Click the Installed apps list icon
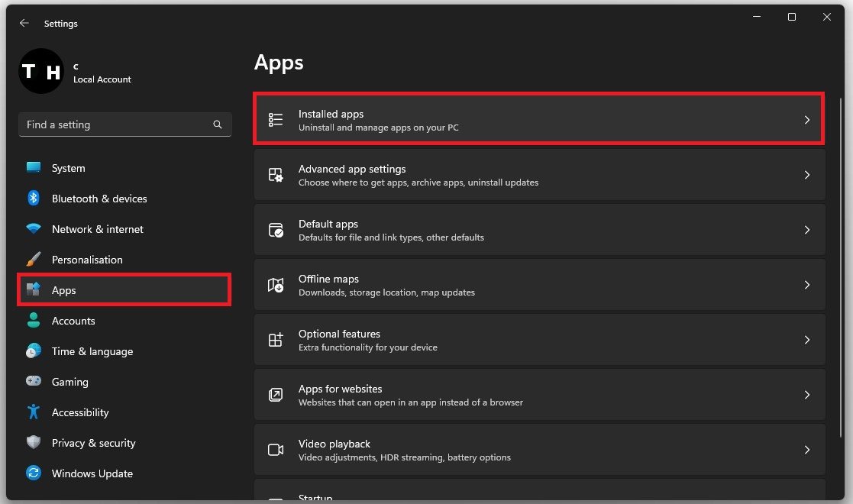Screen dimensions: 853x504 coord(276,120)
